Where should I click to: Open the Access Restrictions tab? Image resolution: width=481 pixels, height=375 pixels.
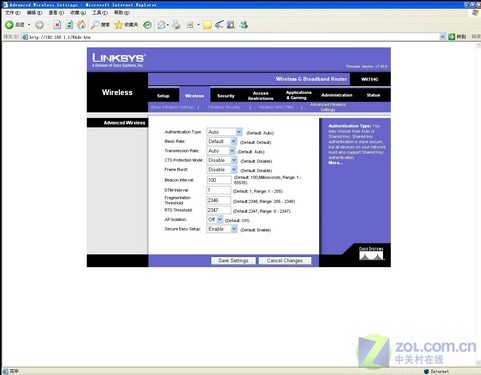(260, 96)
